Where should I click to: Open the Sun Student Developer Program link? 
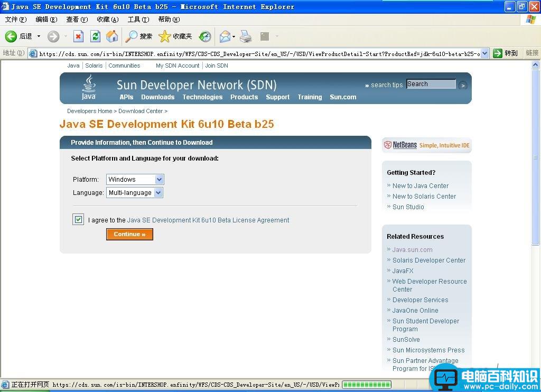pos(426,325)
